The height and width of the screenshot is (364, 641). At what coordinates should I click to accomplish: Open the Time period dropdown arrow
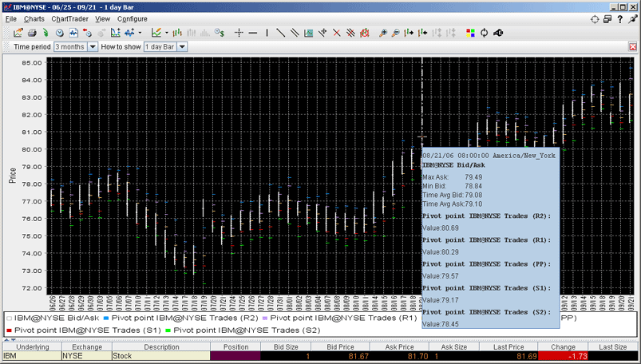(x=93, y=46)
